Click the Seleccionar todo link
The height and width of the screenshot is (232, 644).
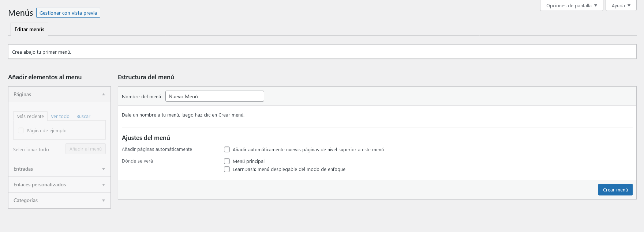pyautogui.click(x=31, y=149)
